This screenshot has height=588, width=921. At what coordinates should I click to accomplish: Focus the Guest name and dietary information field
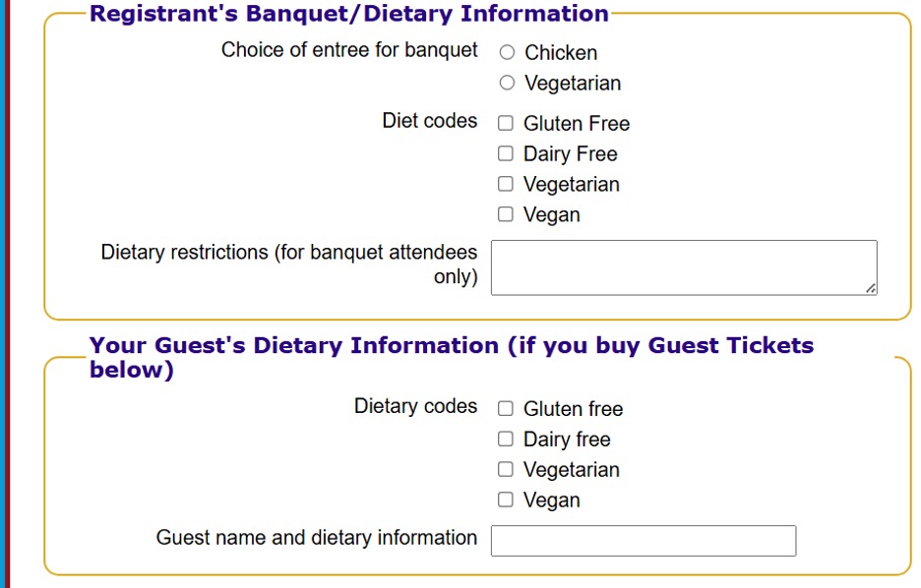(x=643, y=541)
